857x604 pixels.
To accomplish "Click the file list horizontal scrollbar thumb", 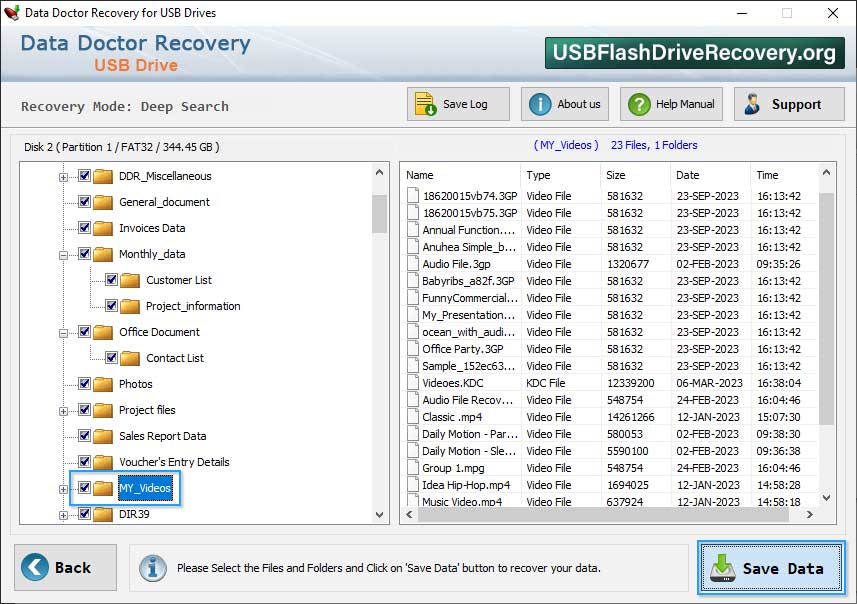I will [603, 514].
